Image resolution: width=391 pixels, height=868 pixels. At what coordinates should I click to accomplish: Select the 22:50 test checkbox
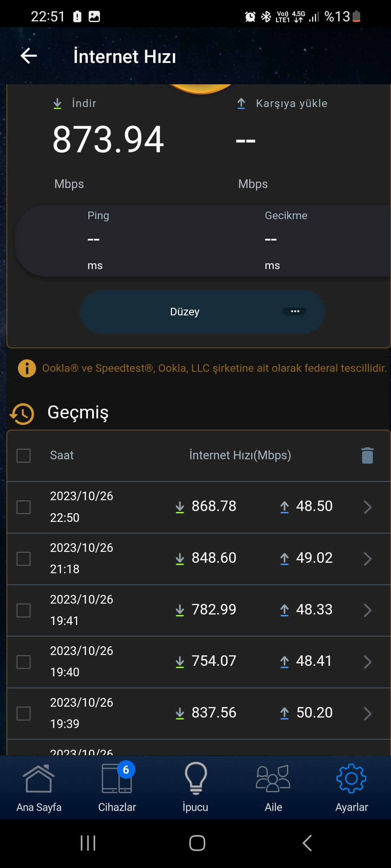click(x=24, y=507)
